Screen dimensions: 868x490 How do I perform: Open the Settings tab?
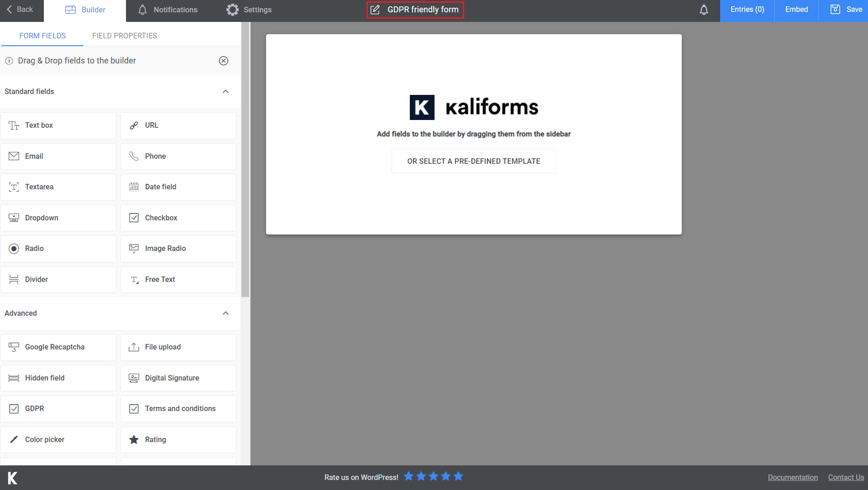(x=249, y=10)
